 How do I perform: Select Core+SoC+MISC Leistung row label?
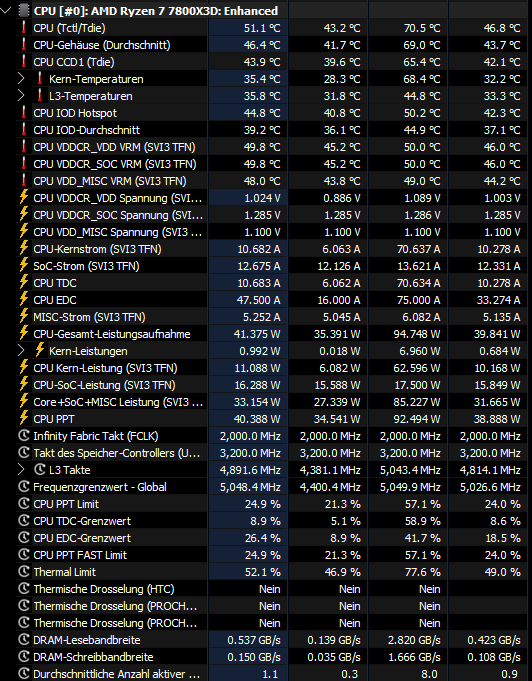pyautogui.click(x=118, y=402)
